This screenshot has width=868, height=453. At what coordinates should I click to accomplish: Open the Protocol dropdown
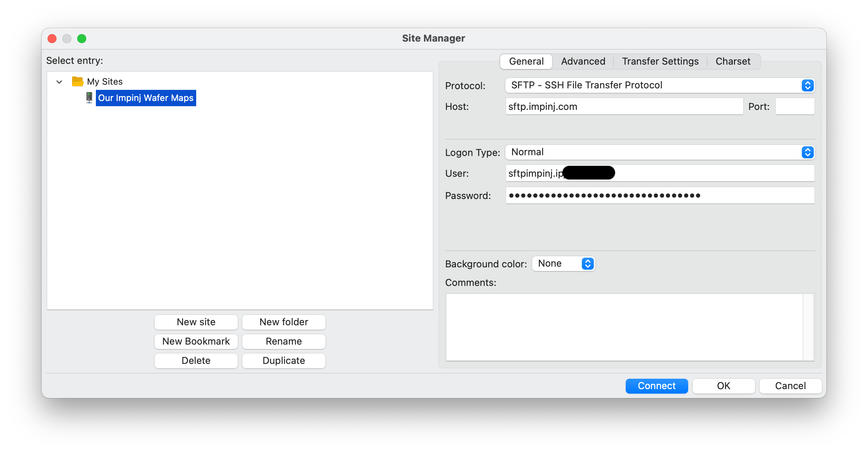point(660,85)
